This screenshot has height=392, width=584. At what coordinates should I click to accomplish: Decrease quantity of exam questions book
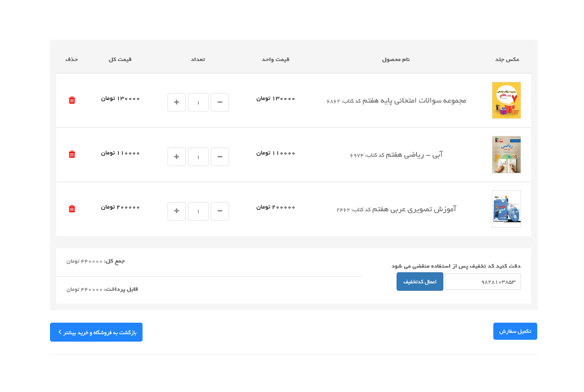tap(220, 102)
